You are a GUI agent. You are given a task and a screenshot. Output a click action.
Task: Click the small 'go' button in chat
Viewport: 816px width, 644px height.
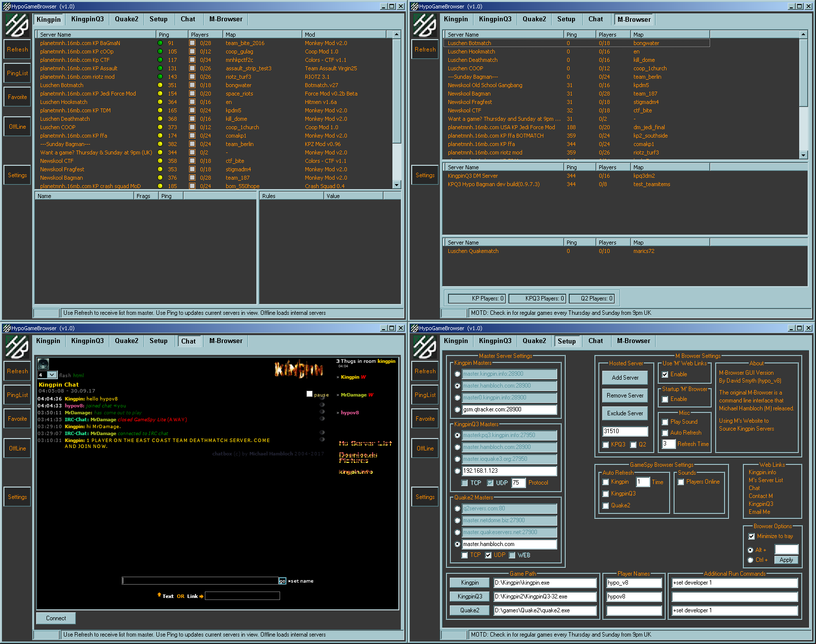tap(282, 581)
